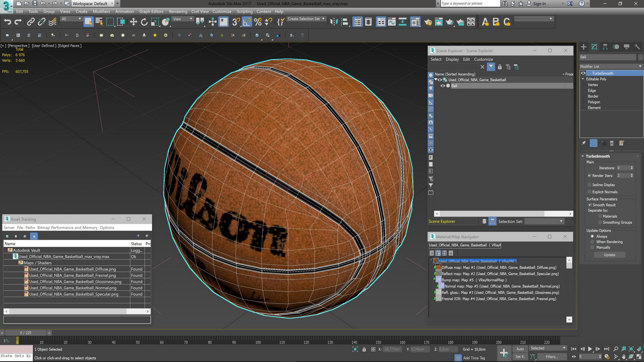This screenshot has height=362, width=644.
Task: Select the Manually update option
Action: (592, 247)
